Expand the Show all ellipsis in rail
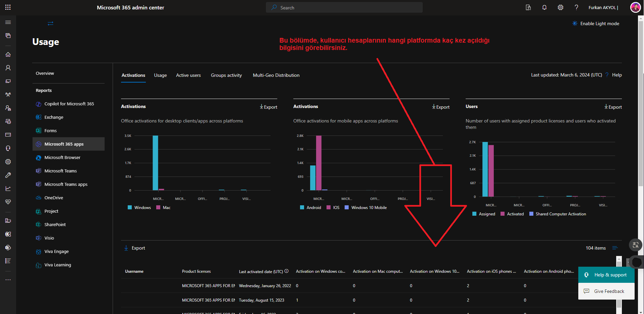This screenshot has width=644, height=314. pyautogui.click(x=8, y=280)
